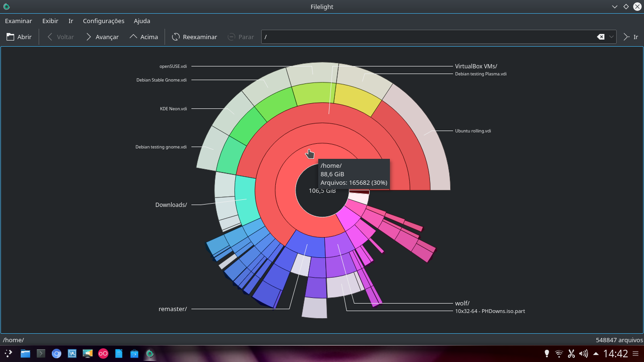Go forward with Avançar arrow
644x362 pixels.
102,37
